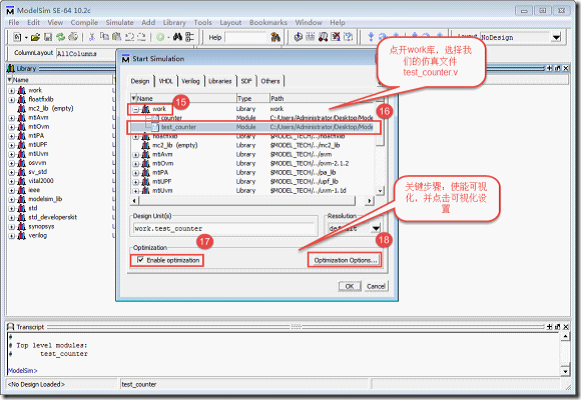This screenshot has height=400, width=581.
Task: Toggle the Enable optimization checkbox
Action: tap(140, 260)
